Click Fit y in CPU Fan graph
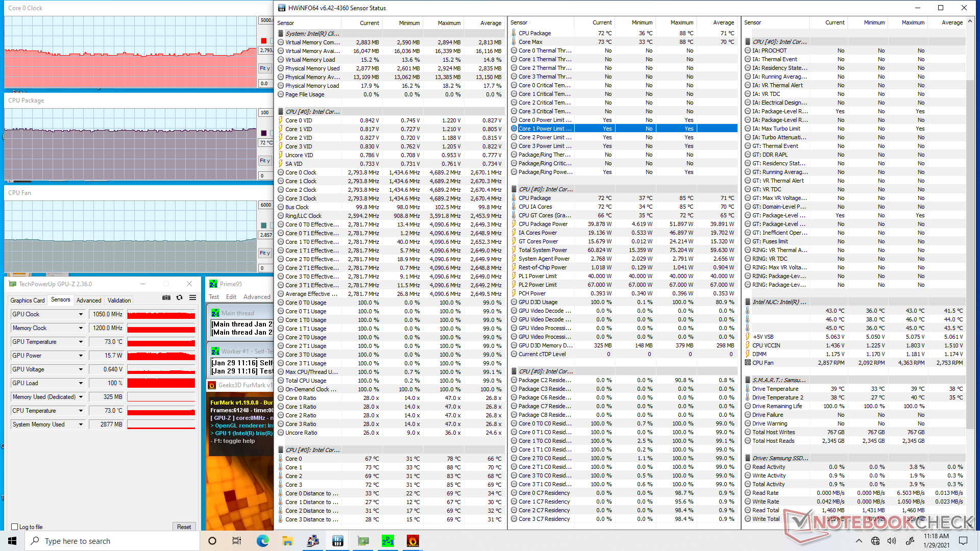Viewport: 980px width, 551px height. 265,253
